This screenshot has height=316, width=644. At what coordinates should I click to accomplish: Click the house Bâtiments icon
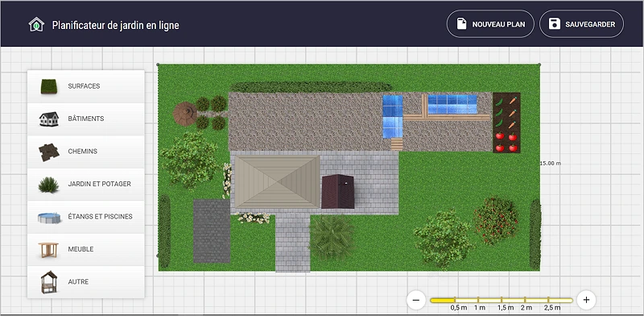48,119
